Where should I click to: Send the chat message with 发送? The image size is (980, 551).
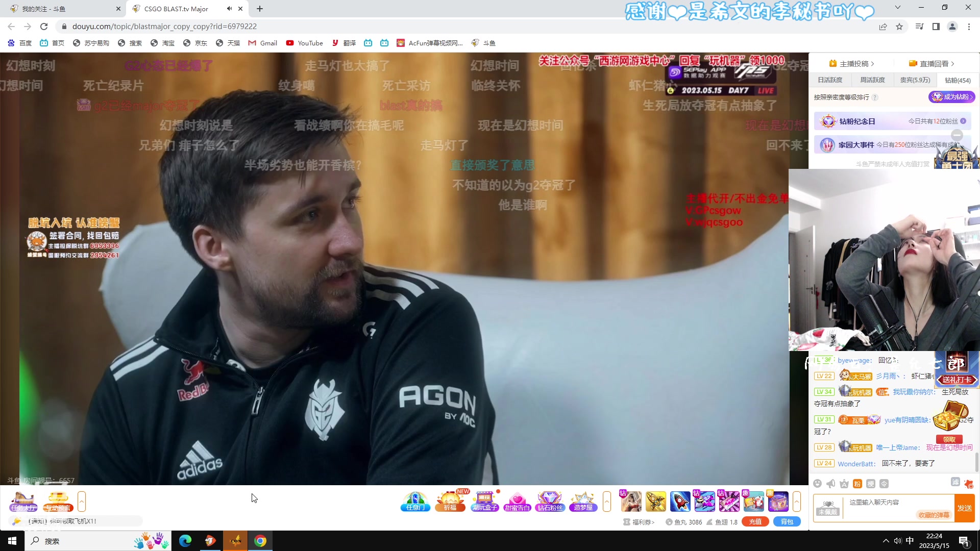[x=965, y=508]
